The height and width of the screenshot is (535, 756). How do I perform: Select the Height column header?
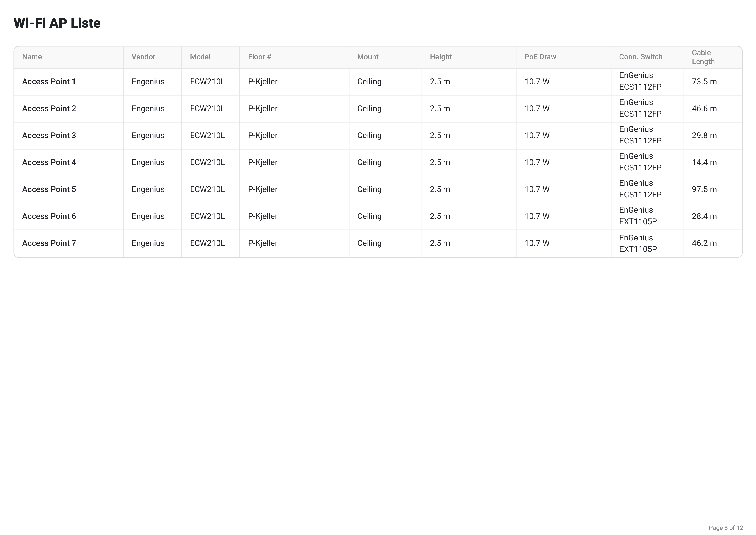click(x=441, y=57)
